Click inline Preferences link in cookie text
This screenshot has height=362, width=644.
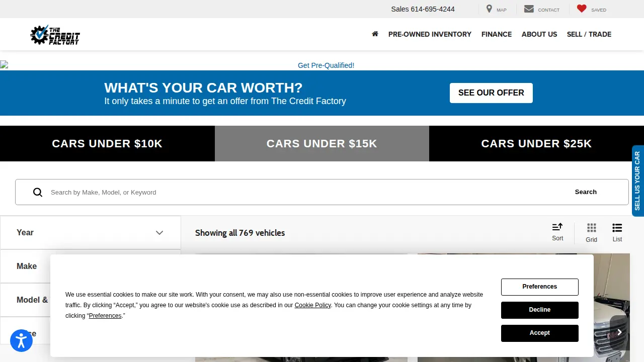pyautogui.click(x=105, y=316)
